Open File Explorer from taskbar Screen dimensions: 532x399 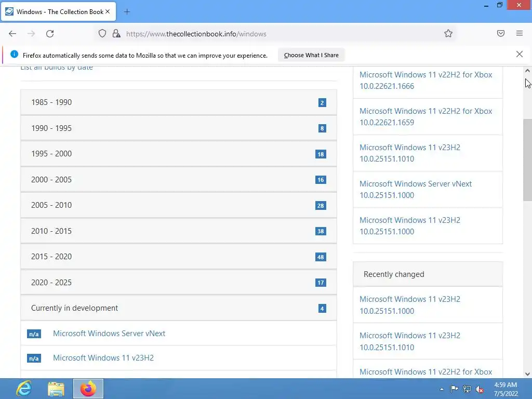pos(56,389)
